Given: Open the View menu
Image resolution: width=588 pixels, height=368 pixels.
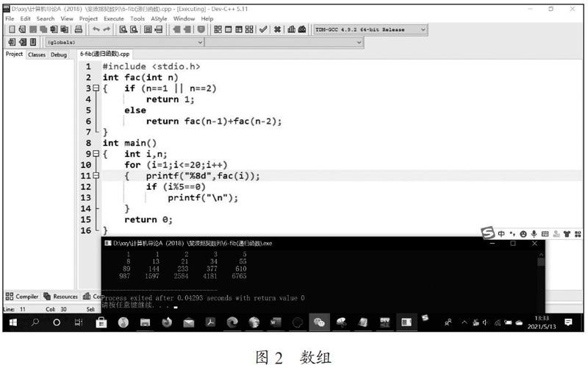Looking at the screenshot, I should (67, 18).
